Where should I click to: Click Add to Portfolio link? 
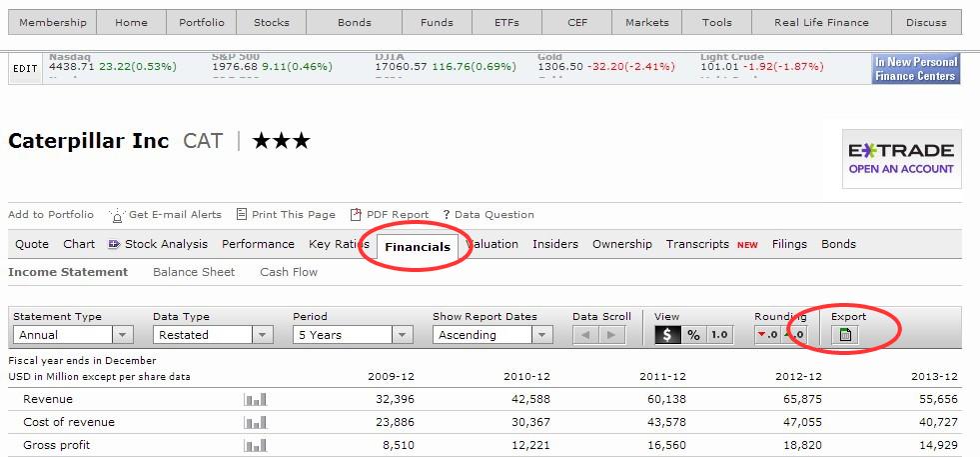click(x=51, y=215)
